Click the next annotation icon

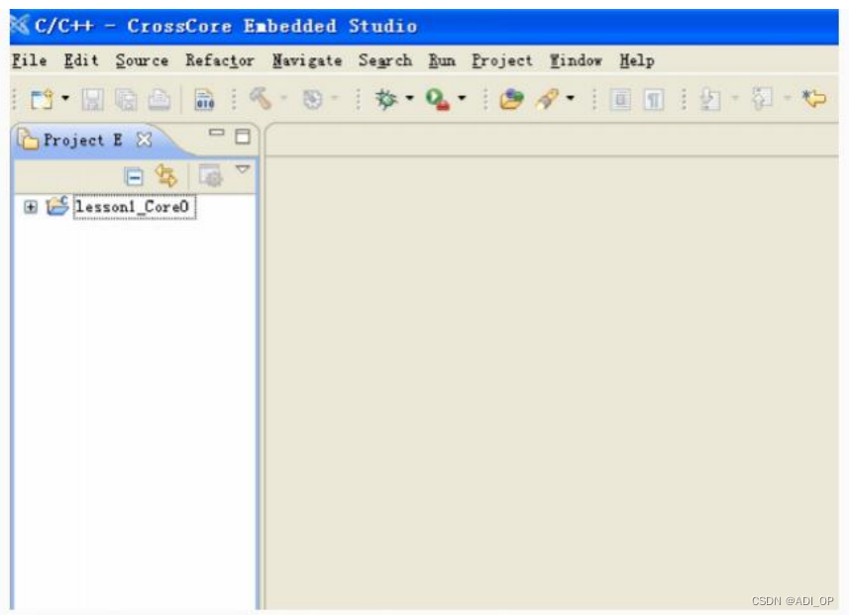[x=710, y=100]
